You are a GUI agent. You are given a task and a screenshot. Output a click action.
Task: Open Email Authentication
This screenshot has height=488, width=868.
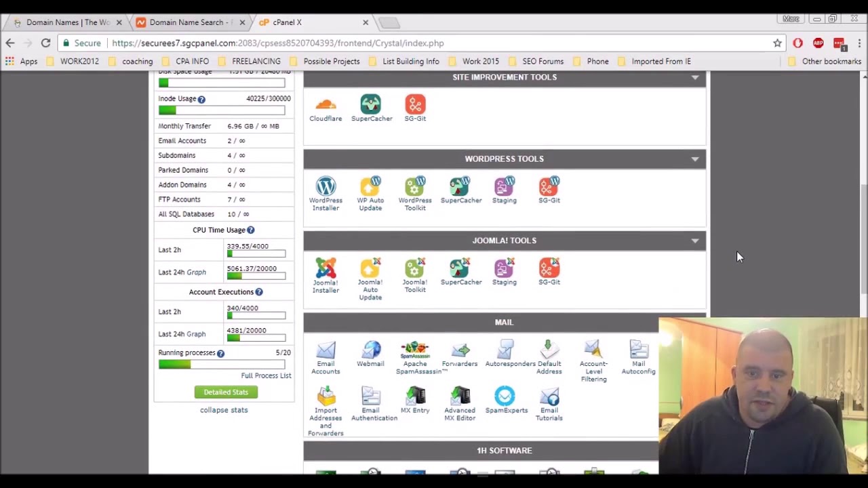[370, 405]
